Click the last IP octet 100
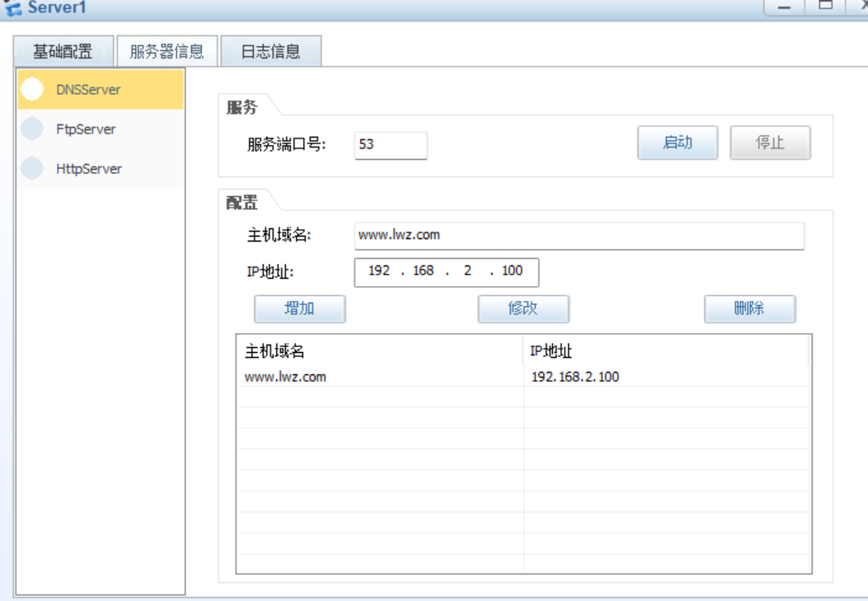Viewport: 868px width, 601px height. tap(512, 270)
